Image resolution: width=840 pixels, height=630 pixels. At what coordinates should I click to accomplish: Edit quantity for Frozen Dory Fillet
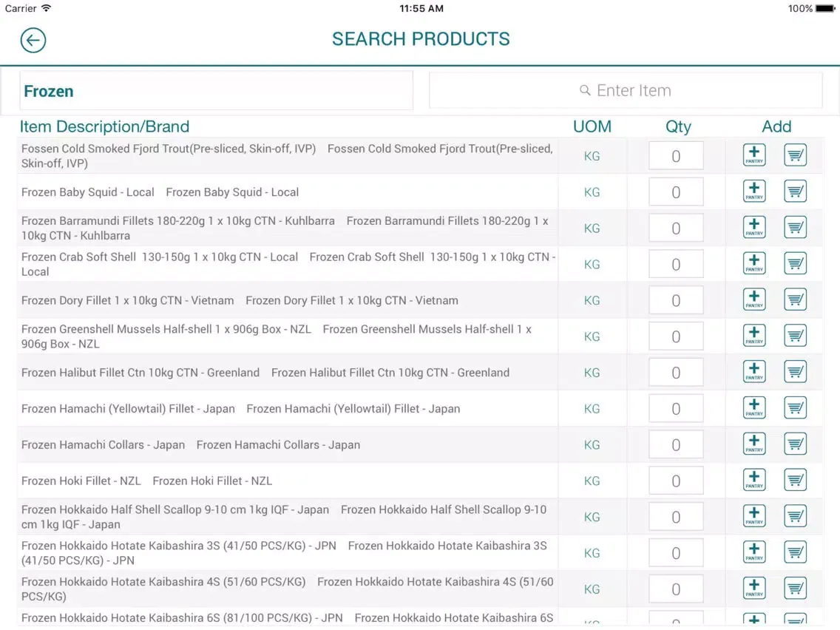676,300
